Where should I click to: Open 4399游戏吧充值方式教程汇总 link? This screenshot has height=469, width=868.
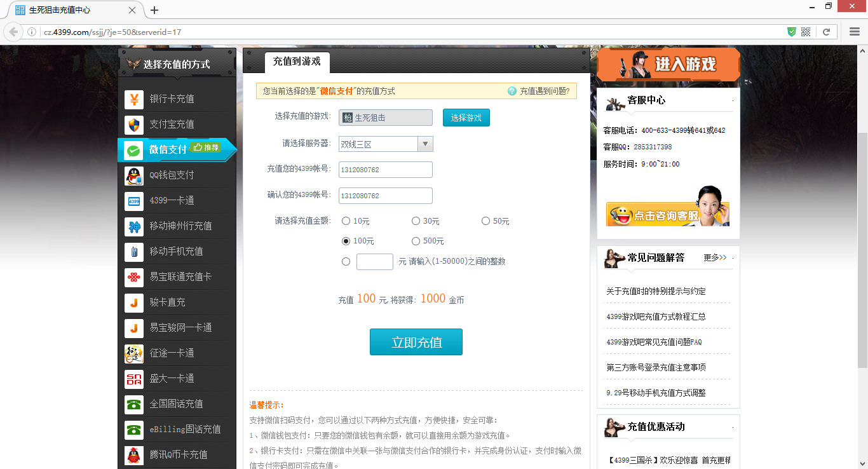(x=656, y=316)
